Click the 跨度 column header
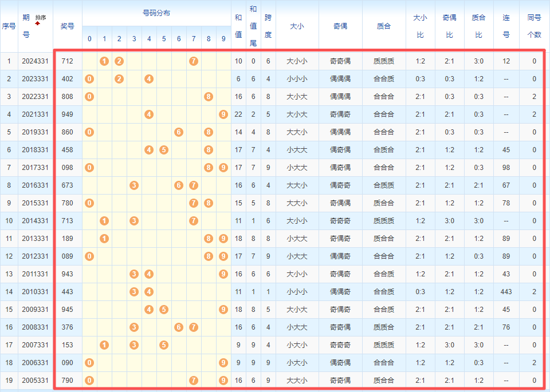The width and height of the screenshot is (550, 392). point(268,26)
